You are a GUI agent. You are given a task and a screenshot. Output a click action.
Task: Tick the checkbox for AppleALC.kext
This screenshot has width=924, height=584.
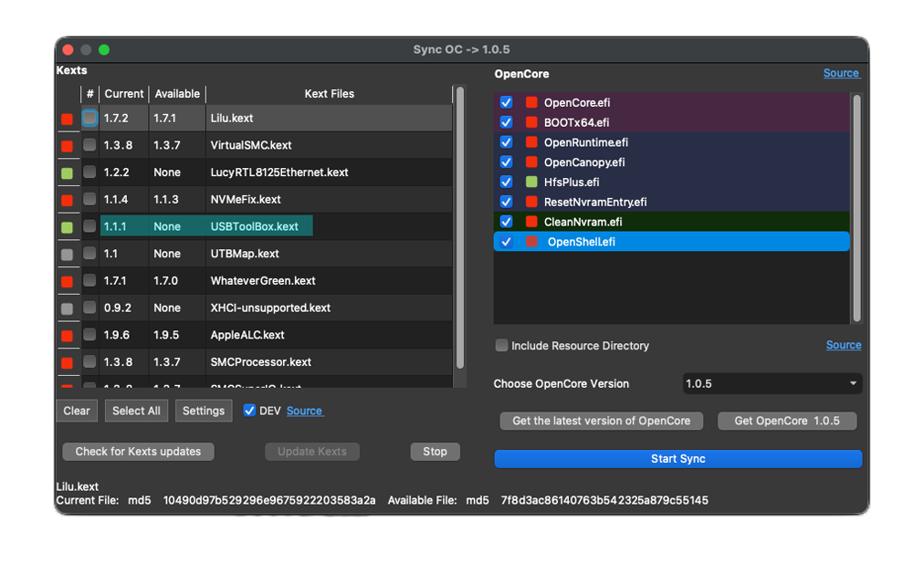pos(89,334)
